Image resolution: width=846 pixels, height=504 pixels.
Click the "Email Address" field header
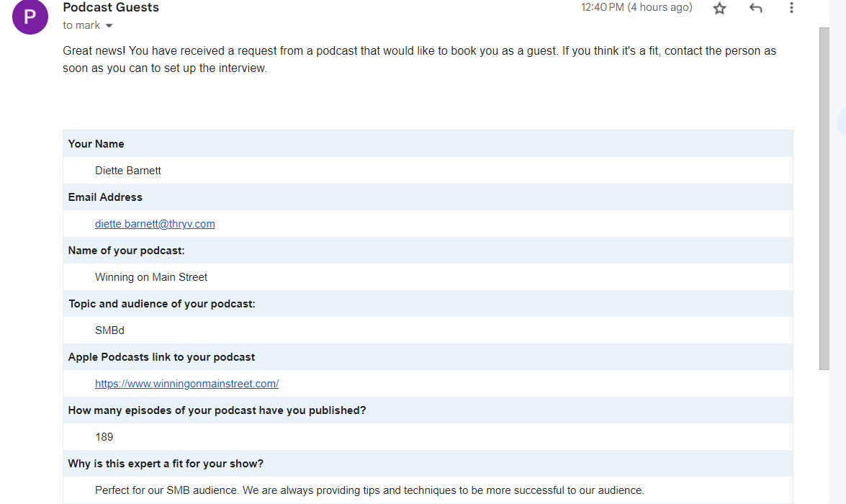click(105, 197)
